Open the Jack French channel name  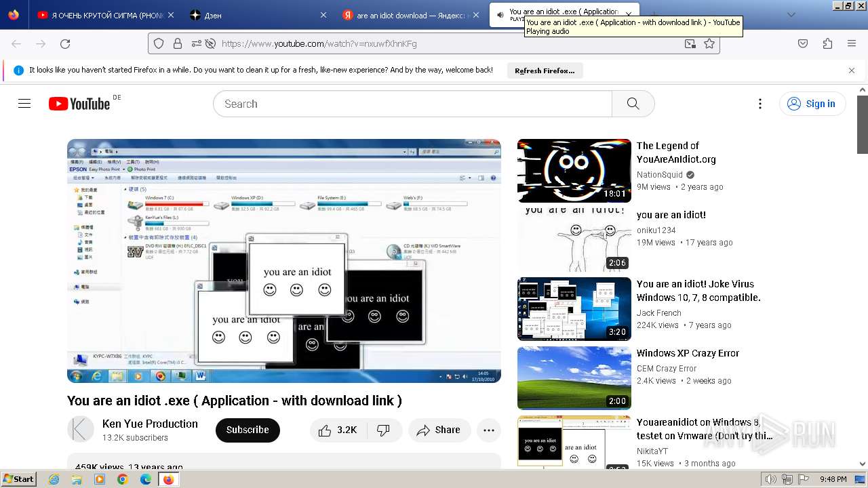click(x=658, y=312)
